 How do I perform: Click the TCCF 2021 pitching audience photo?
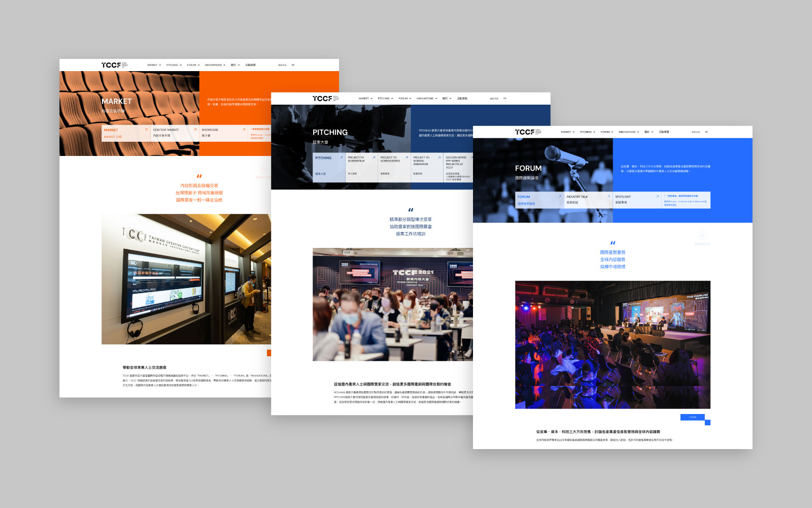pos(393,304)
